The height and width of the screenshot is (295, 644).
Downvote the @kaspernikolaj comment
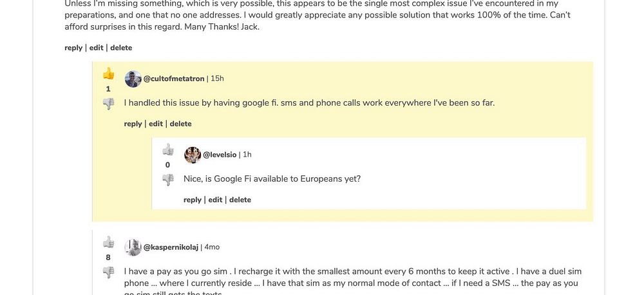108,272
